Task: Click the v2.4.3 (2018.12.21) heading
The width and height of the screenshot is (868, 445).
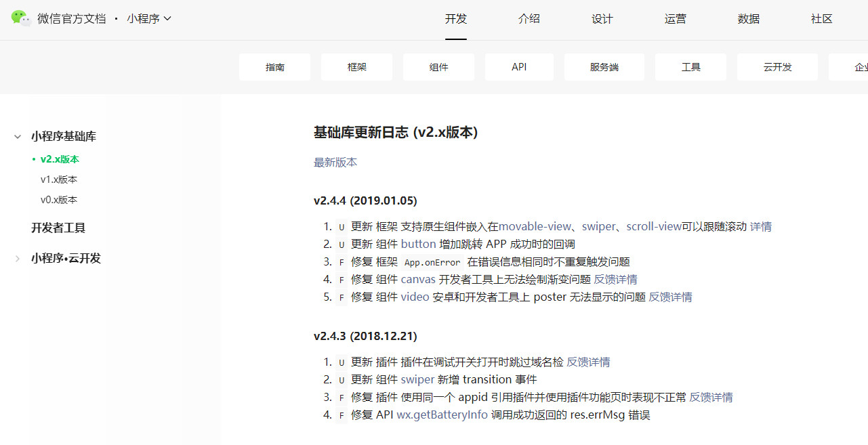Action: (x=365, y=337)
